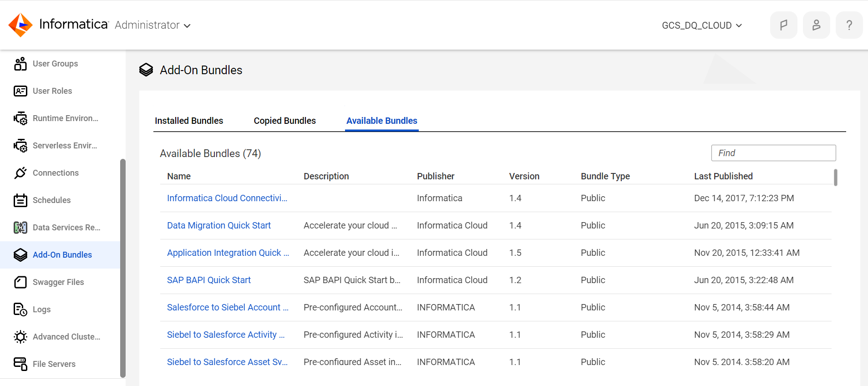
Task: Open Salesforce to Siebel Account bundle link
Action: tap(228, 307)
